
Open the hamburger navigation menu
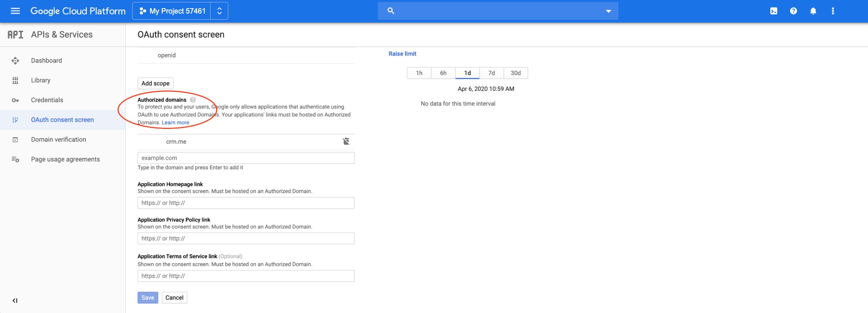click(x=15, y=11)
